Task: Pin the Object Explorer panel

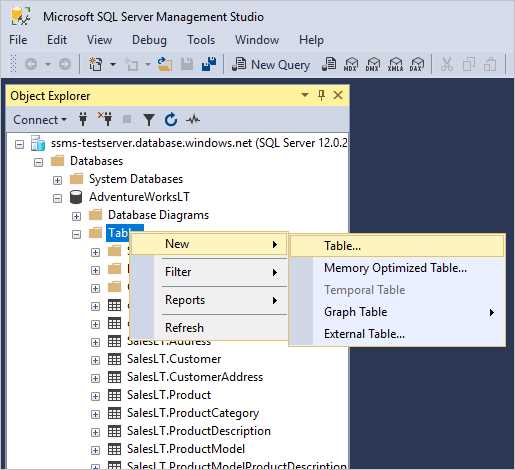Action: tap(321, 95)
